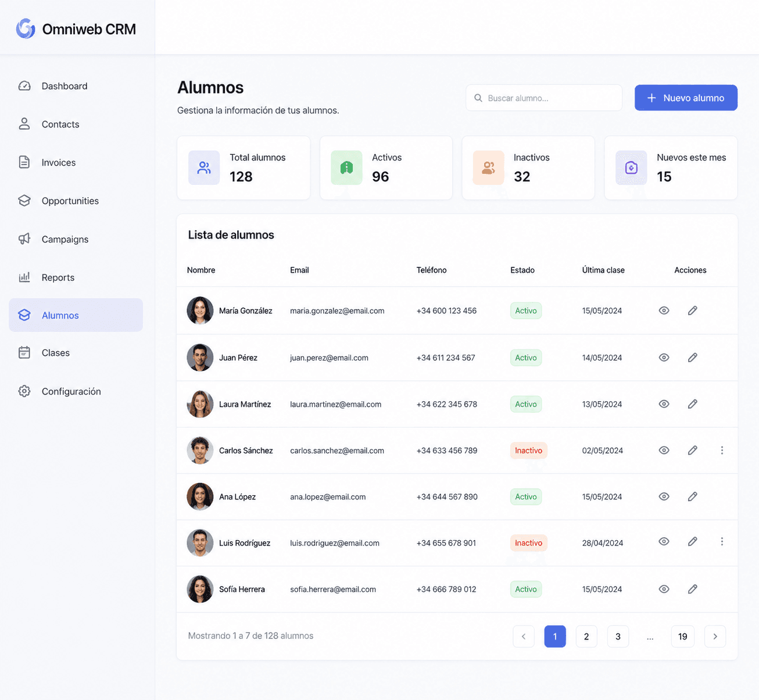Edit Ana López with the pencil icon

(692, 497)
